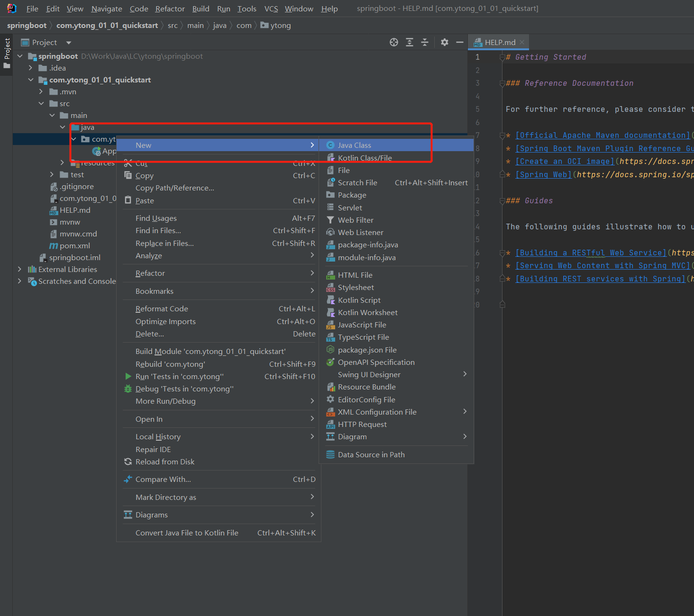Create a new File from submenu
The width and height of the screenshot is (694, 616).
point(396,170)
